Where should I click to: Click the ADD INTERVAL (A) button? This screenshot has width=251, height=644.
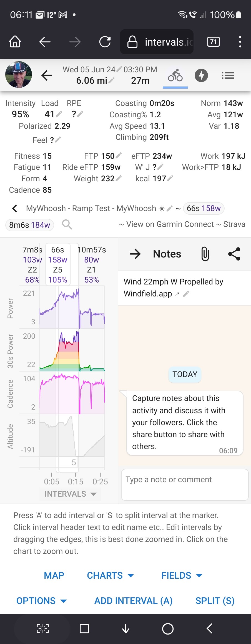pos(133,601)
